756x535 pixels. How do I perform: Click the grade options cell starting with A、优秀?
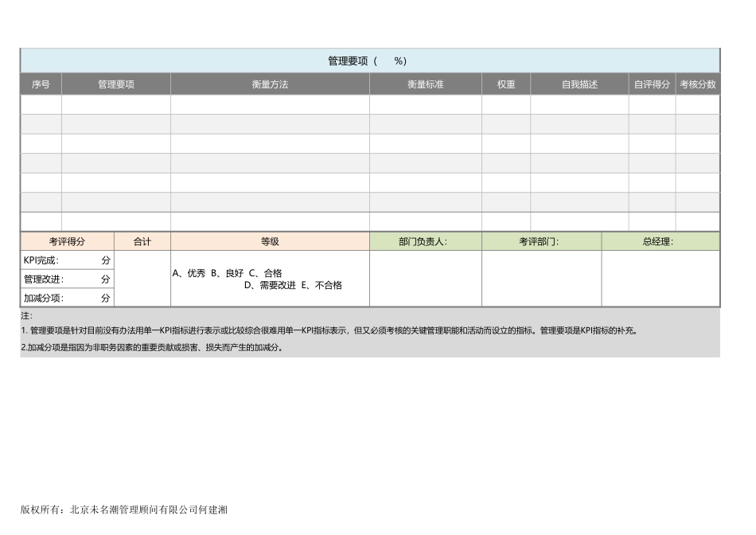270,279
